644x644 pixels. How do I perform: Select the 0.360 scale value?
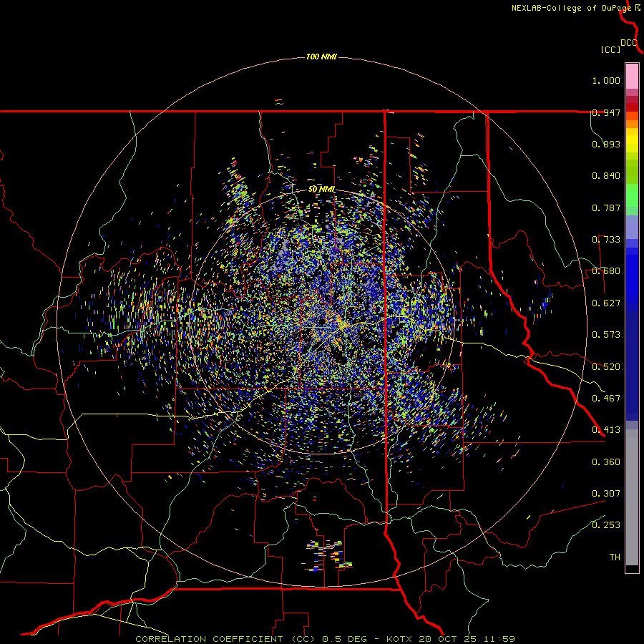tap(606, 462)
